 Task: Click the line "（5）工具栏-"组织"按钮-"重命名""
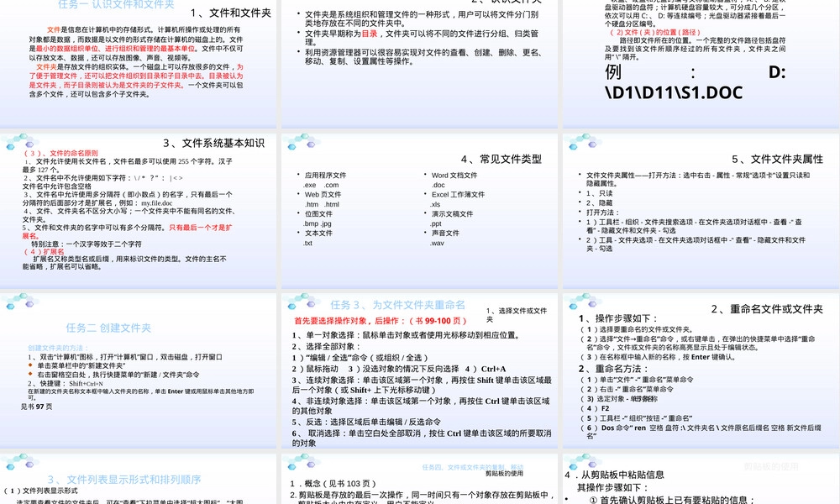point(637,417)
